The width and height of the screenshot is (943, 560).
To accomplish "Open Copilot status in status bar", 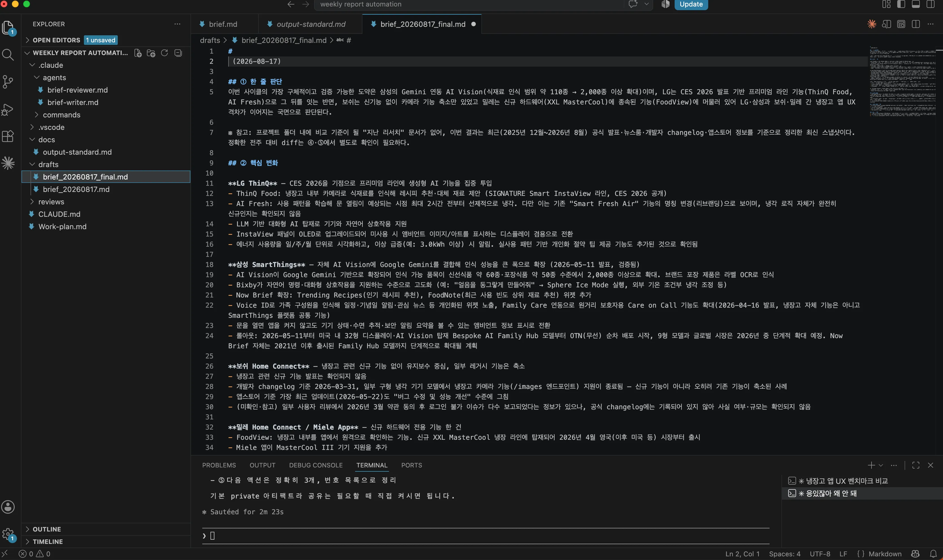I will 915,554.
